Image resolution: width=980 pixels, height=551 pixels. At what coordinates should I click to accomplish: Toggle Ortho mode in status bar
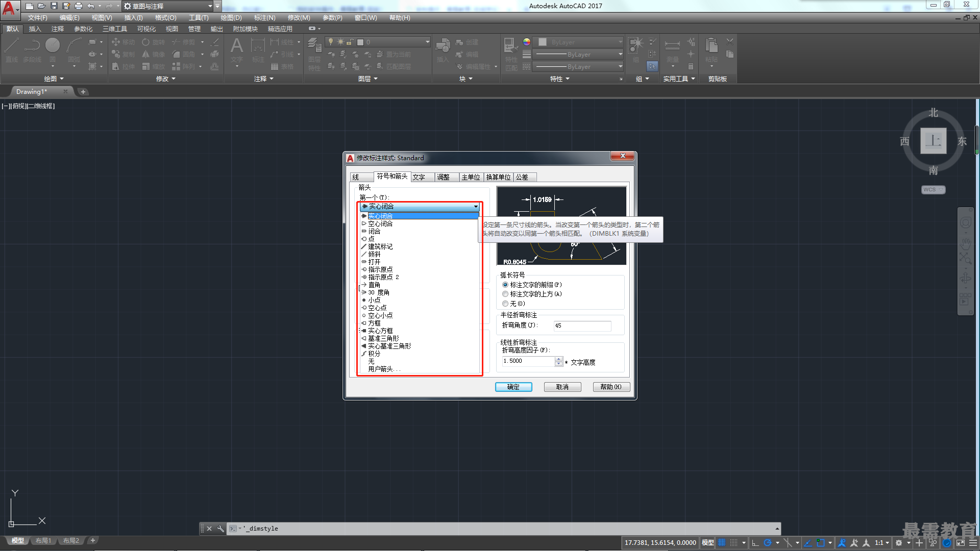(x=755, y=543)
